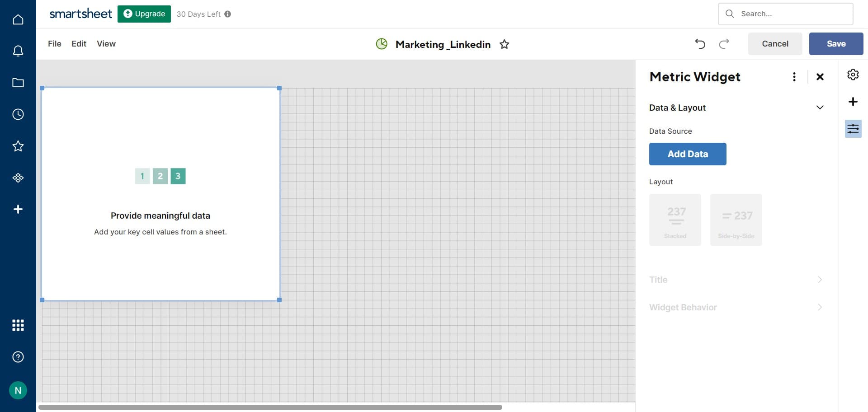The width and height of the screenshot is (868, 412).
Task: Open the Edit menu
Action: [79, 44]
